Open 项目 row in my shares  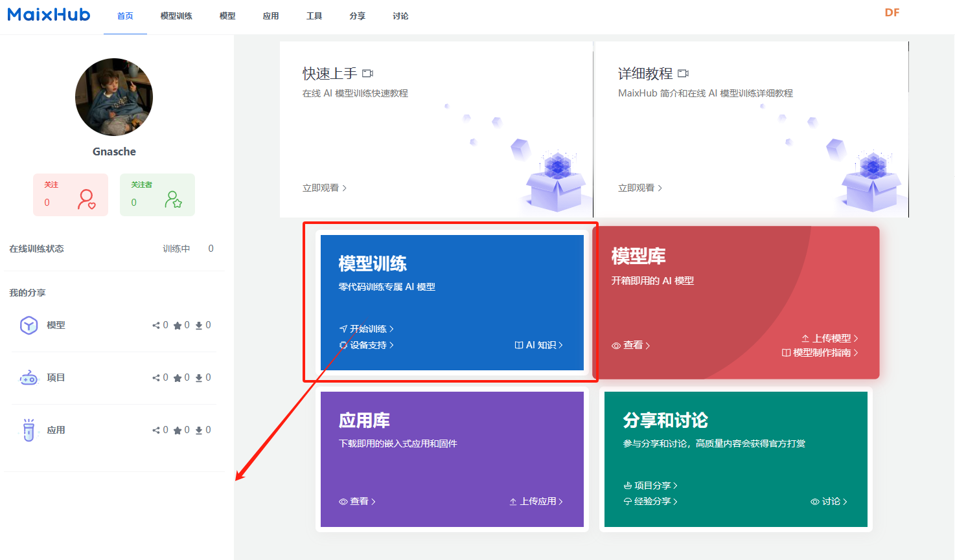pyautogui.click(x=114, y=377)
